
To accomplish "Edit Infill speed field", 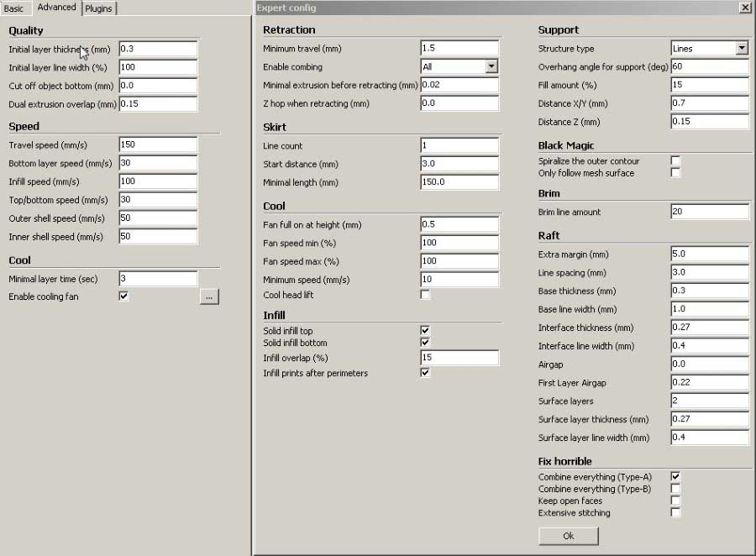I will tap(158, 181).
